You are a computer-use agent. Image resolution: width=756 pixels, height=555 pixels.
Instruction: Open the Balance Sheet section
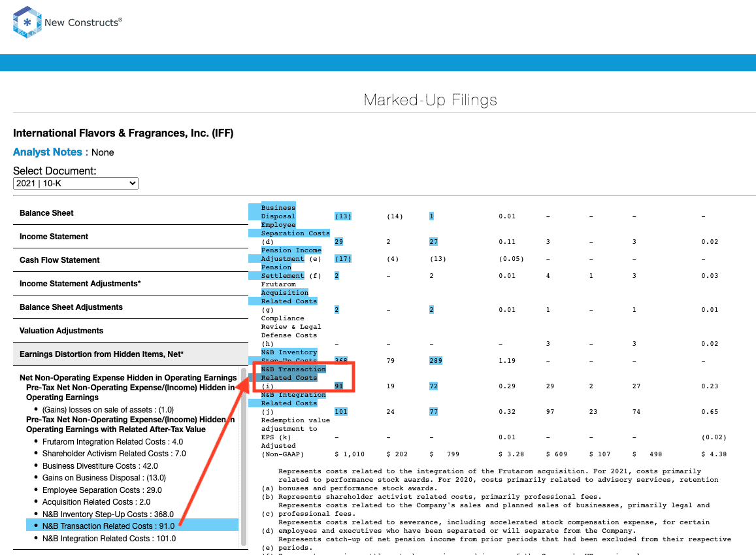coord(131,213)
